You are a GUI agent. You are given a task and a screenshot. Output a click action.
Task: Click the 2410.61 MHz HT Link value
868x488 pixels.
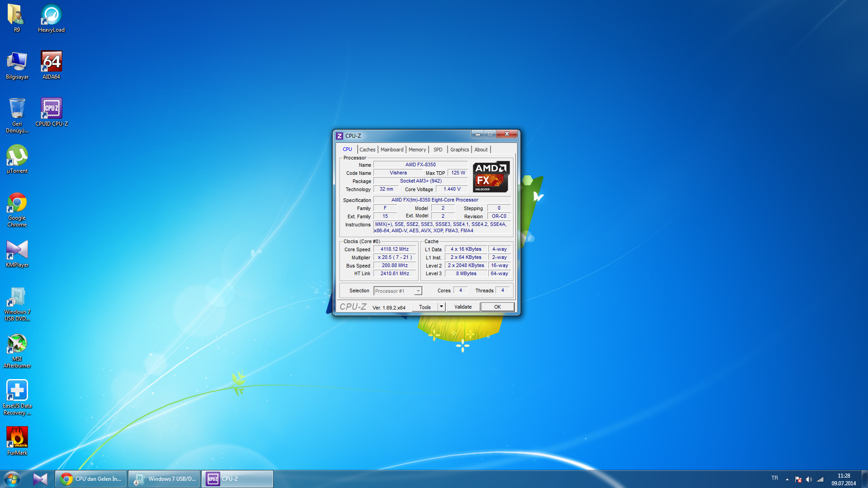(395, 273)
